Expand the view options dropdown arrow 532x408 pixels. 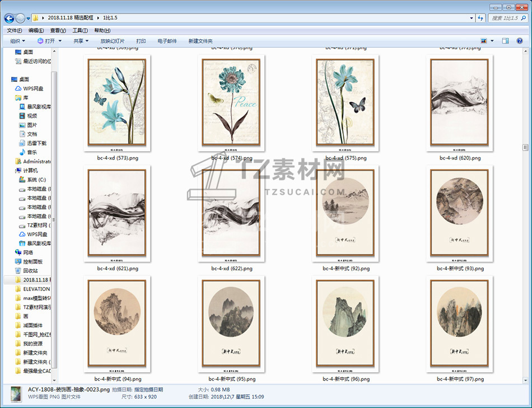492,41
